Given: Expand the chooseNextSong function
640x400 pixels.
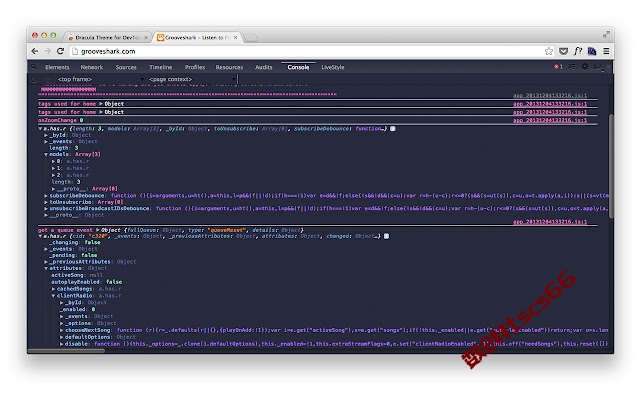Looking at the screenshot, I should (x=62, y=330).
